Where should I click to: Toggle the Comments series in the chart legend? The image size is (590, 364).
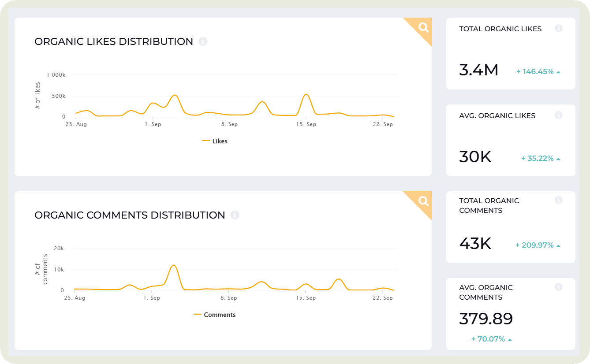(x=215, y=315)
